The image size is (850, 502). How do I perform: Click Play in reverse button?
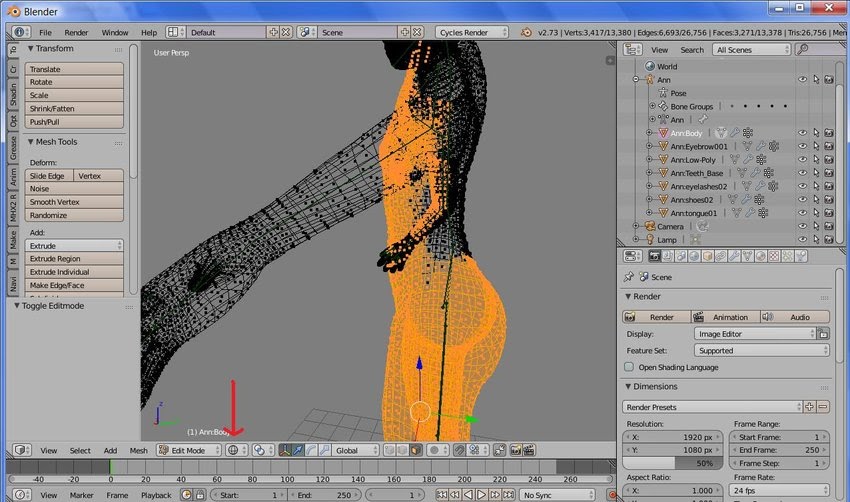click(468, 494)
